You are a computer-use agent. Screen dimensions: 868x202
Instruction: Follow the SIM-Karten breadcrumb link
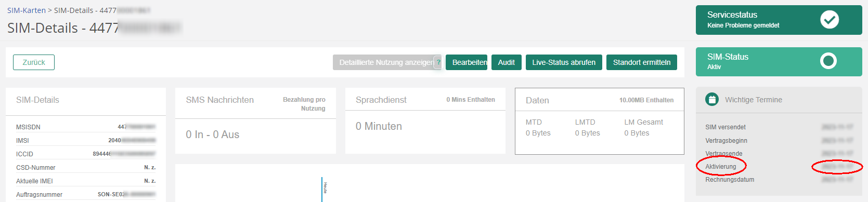tap(27, 10)
